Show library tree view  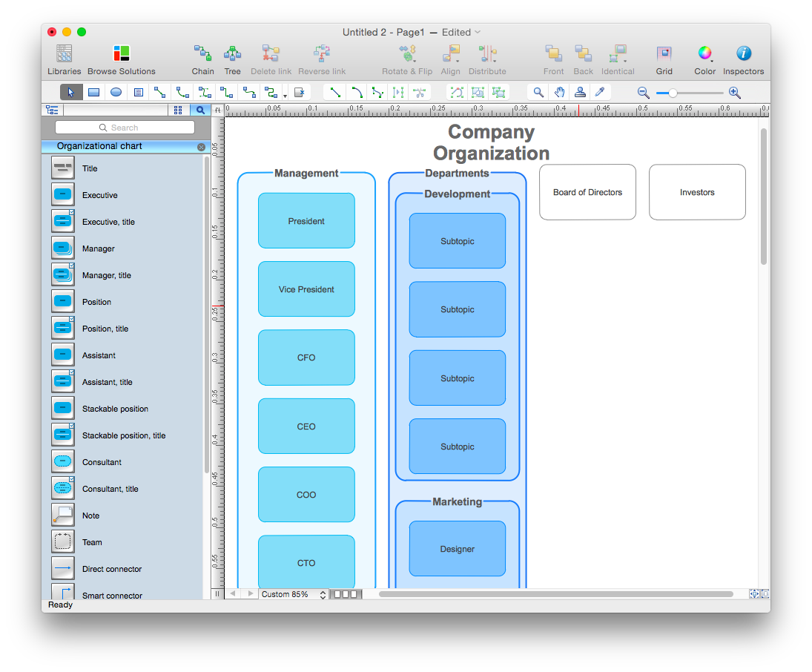tap(52, 110)
